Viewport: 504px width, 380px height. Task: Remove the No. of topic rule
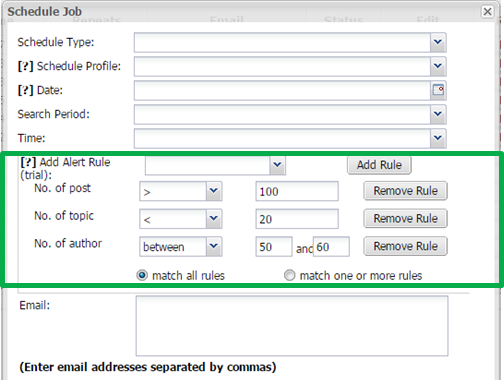point(405,219)
